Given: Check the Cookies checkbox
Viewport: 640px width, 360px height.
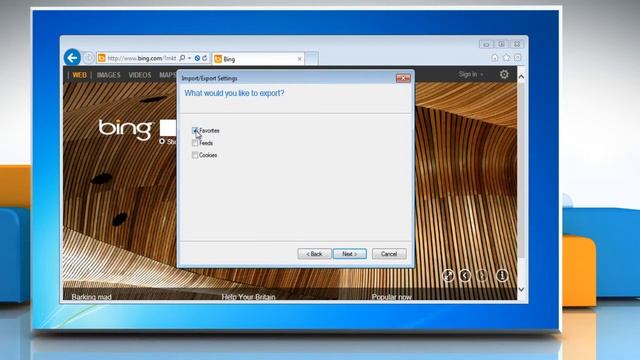Looking at the screenshot, I should (195, 155).
